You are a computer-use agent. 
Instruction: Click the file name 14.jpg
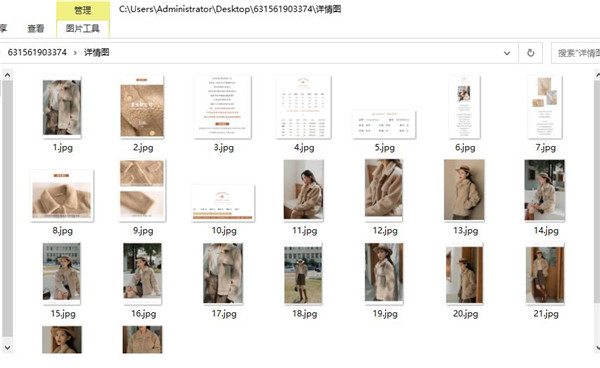click(546, 231)
